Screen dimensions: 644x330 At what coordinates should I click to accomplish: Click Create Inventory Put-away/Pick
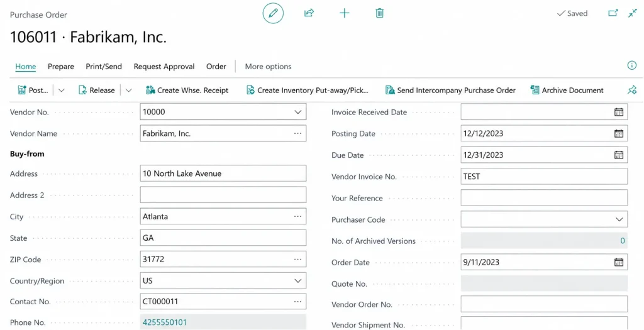click(x=307, y=91)
